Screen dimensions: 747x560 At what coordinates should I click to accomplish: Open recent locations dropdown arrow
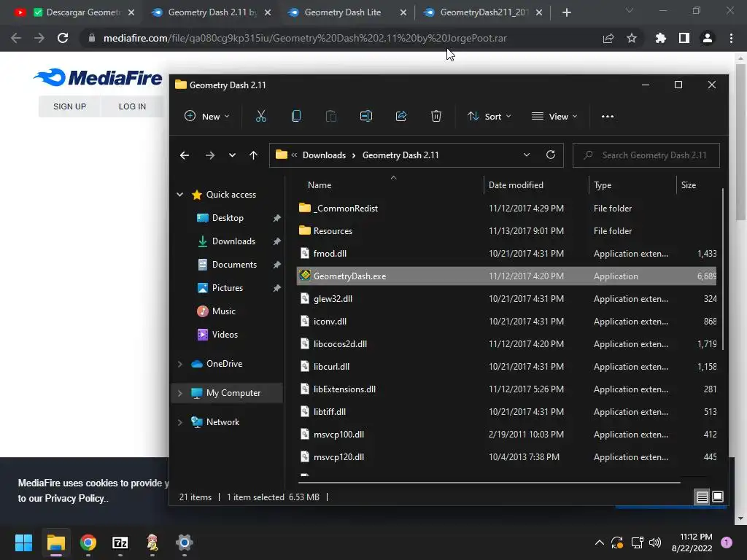232,155
